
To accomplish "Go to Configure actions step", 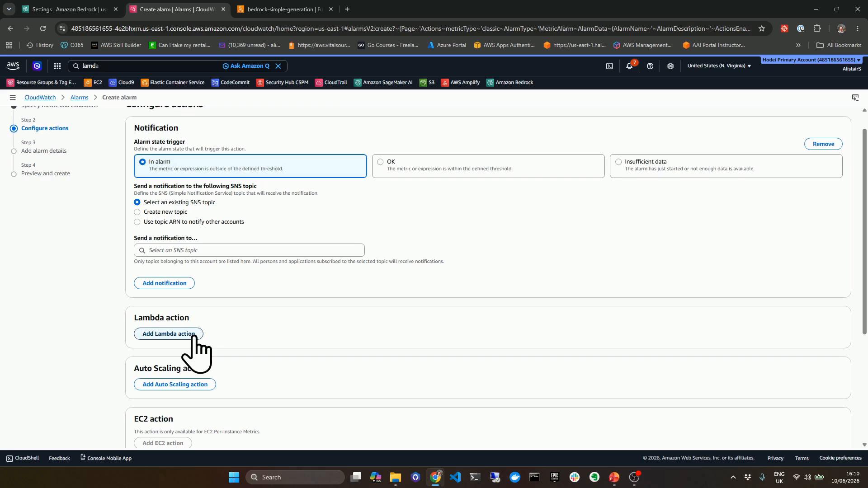I will click(45, 128).
